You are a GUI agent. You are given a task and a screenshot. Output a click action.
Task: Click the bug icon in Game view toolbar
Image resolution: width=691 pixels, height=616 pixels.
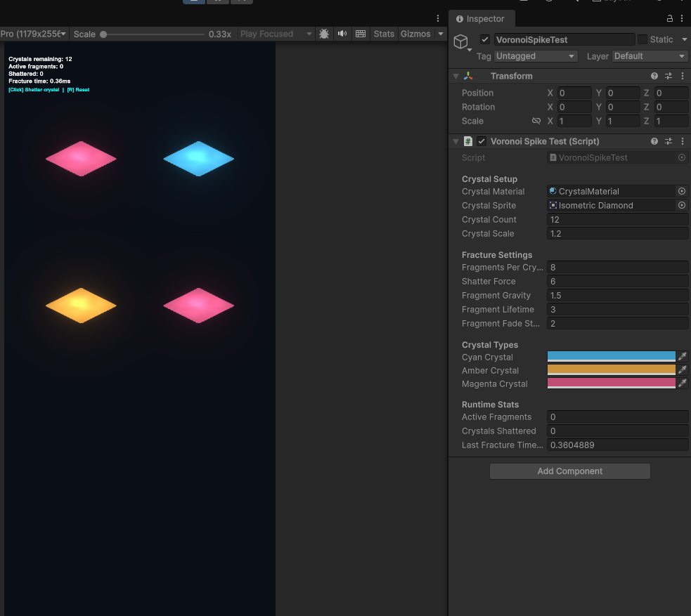pyautogui.click(x=324, y=34)
